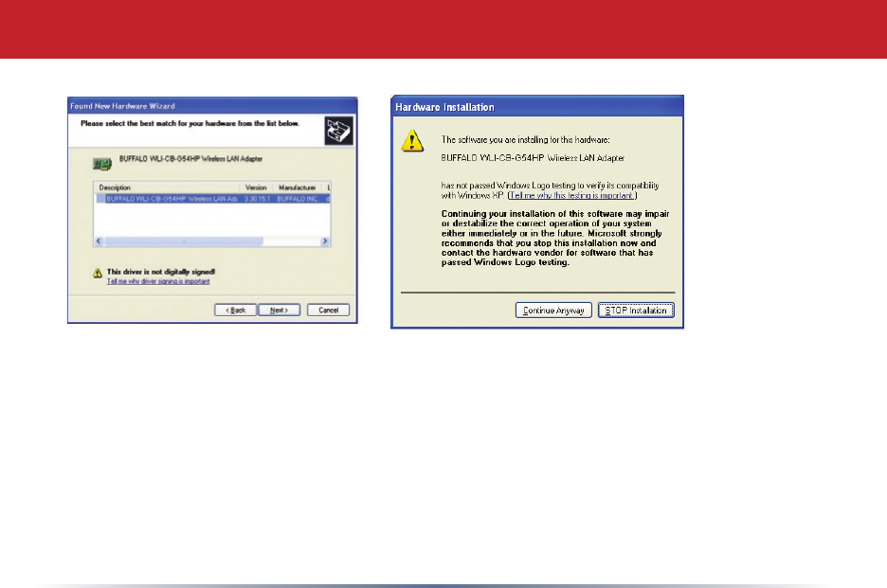Click the 3.30.15.1 version cell
Viewport: 887px width, 588px height.
point(257,199)
